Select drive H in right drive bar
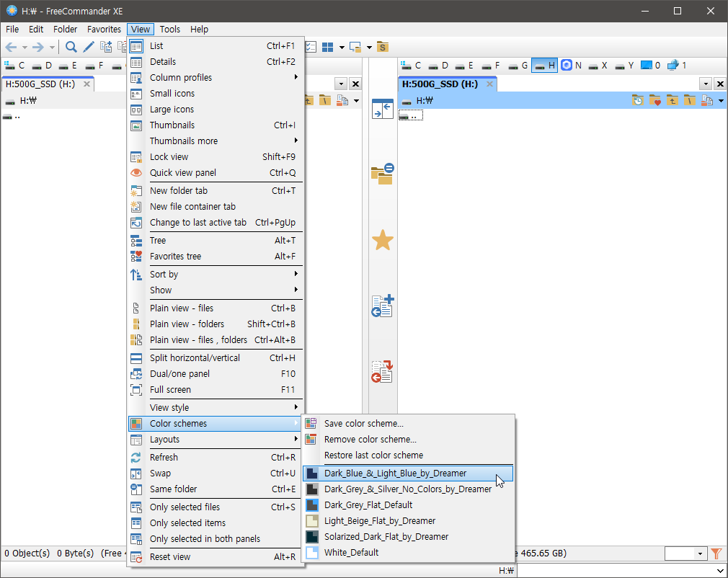 point(544,66)
